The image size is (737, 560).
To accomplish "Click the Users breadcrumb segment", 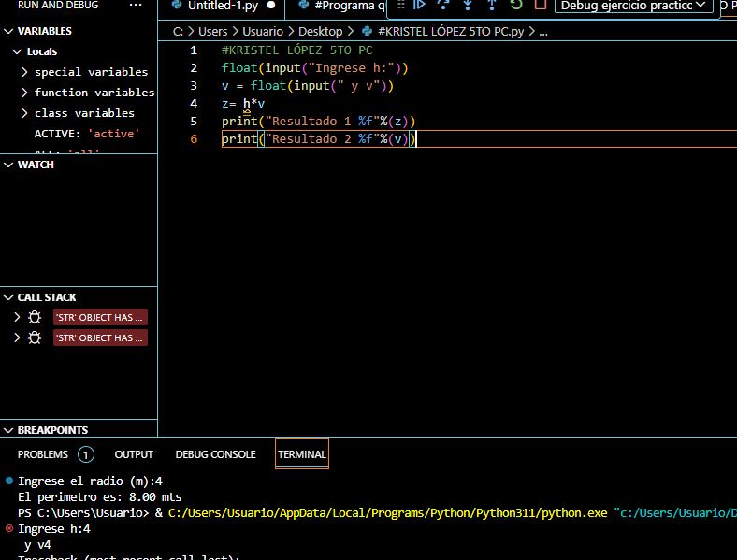I will 213,32.
